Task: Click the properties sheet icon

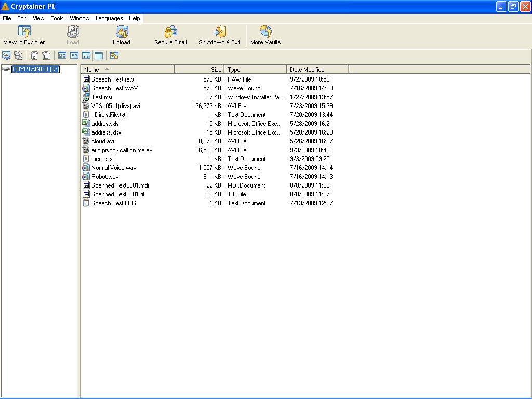Action: coord(46,56)
